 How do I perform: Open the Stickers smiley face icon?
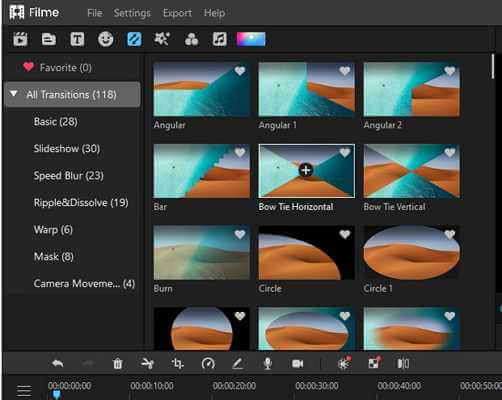pyautogui.click(x=105, y=39)
